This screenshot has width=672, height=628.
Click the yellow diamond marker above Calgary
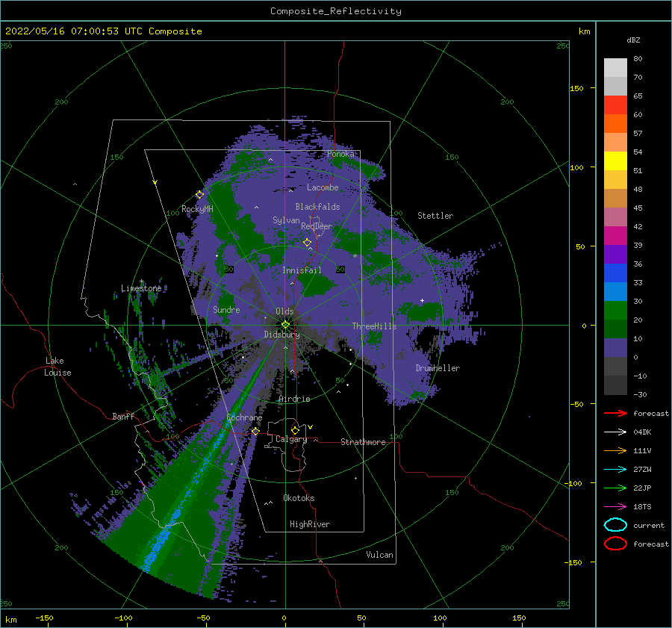[x=295, y=430]
